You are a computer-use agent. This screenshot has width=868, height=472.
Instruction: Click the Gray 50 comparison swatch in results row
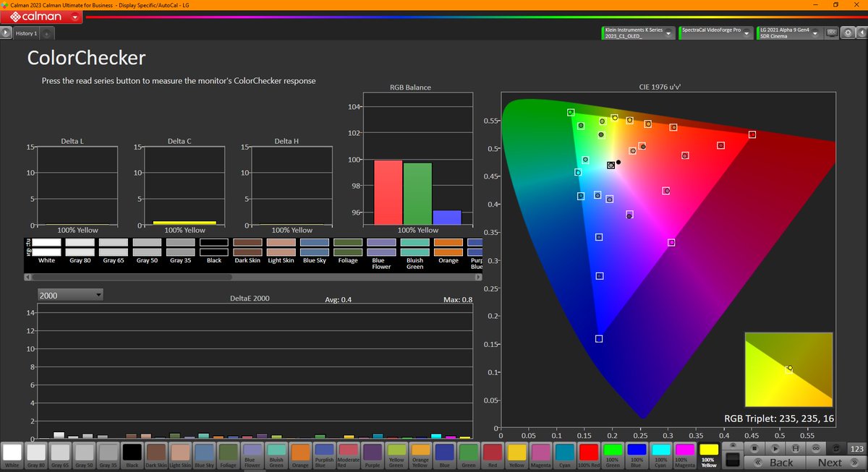[x=147, y=246]
